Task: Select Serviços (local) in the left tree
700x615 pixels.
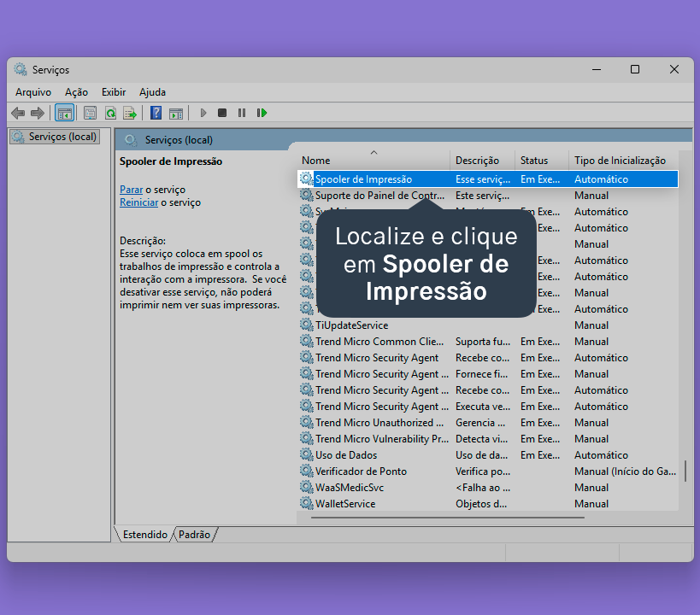Action: 55,137
